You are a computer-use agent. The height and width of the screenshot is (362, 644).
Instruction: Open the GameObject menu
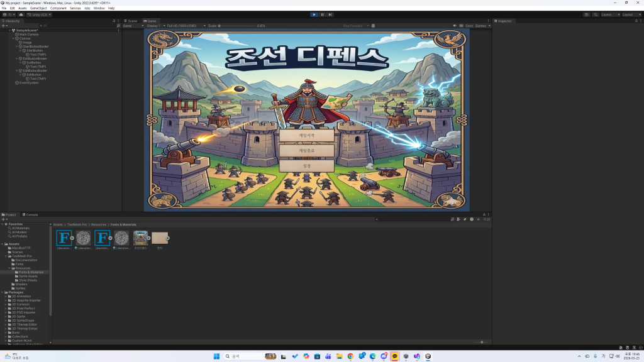(38, 8)
